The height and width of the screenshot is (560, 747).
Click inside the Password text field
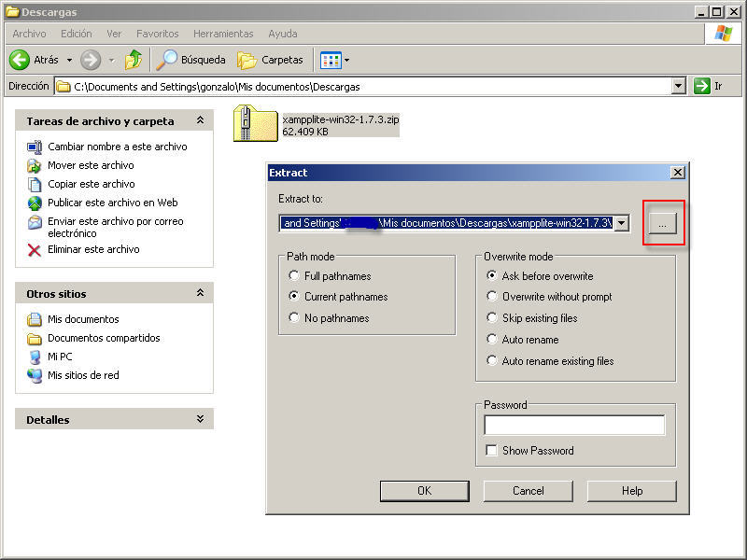574,426
